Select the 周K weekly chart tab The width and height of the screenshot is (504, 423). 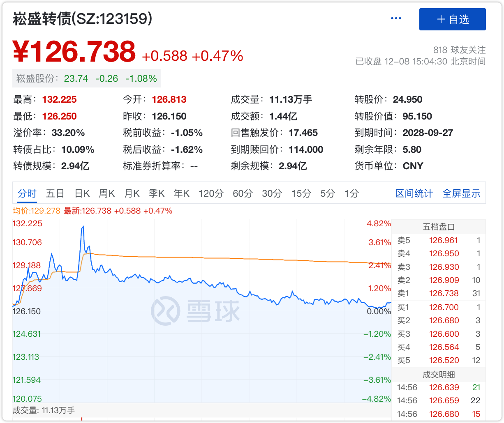pos(107,193)
